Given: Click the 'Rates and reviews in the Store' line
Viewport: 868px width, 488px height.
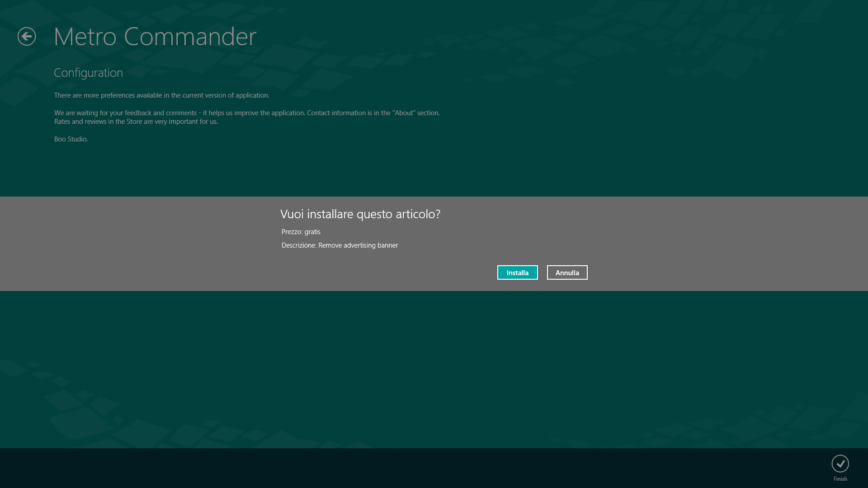Looking at the screenshot, I should [x=136, y=122].
